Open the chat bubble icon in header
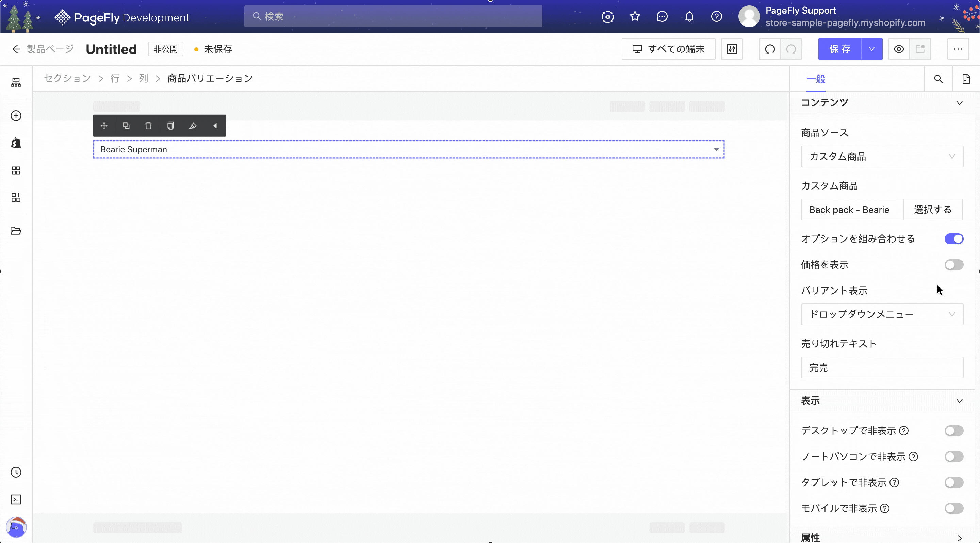The height and width of the screenshot is (543, 980). (662, 16)
